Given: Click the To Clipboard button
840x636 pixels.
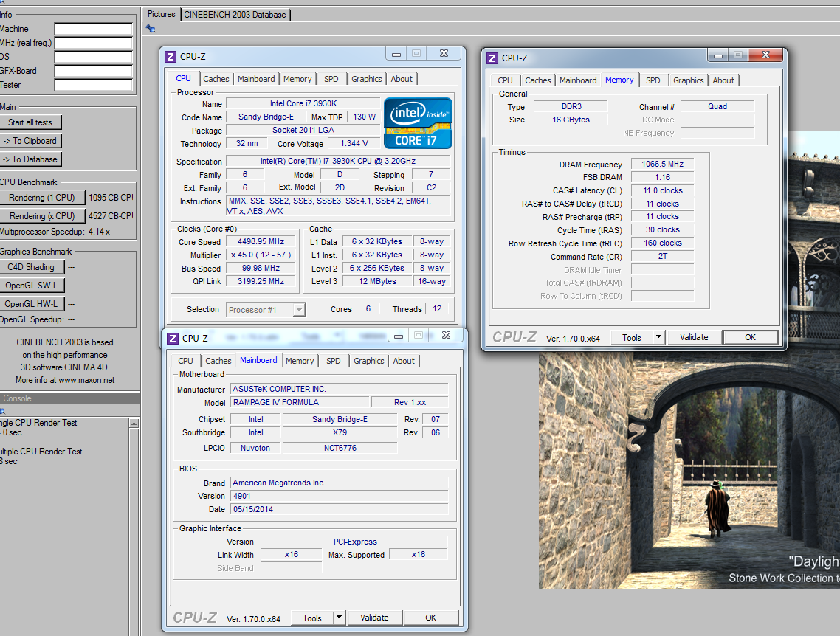Looking at the screenshot, I should tap(30, 141).
